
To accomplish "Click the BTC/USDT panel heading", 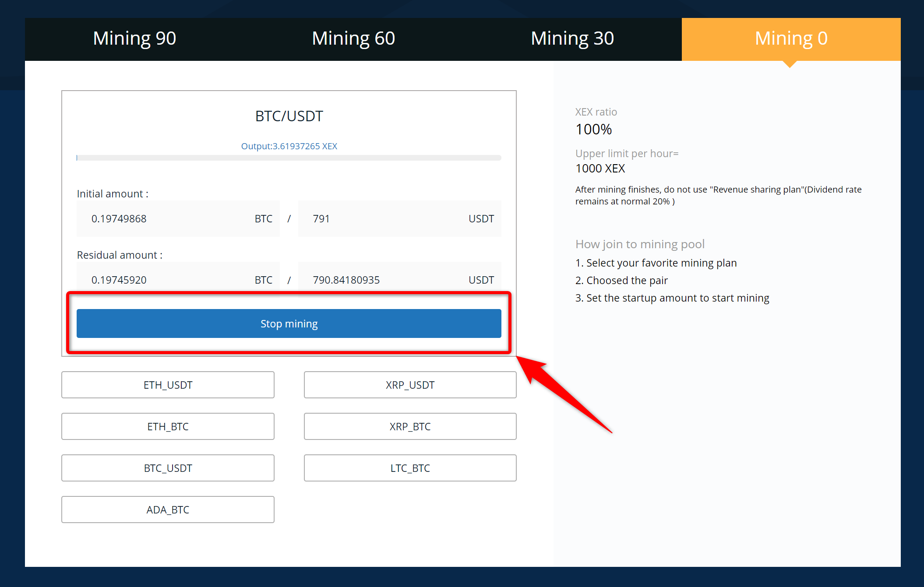I will pos(289,116).
